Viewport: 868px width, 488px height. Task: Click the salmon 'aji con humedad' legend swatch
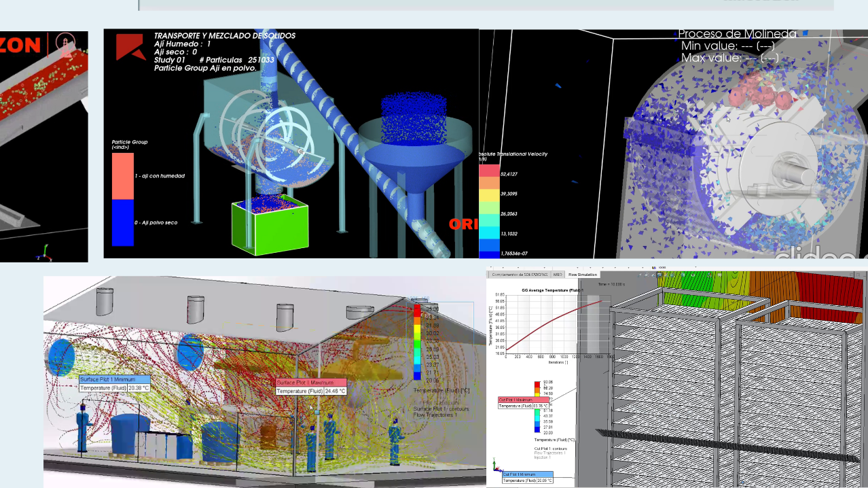tap(122, 176)
